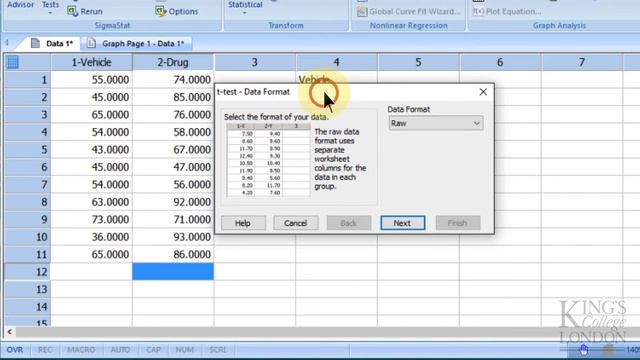Image resolution: width=640 pixels, height=360 pixels.
Task: Open Plot Equation tool
Action: pos(507,11)
